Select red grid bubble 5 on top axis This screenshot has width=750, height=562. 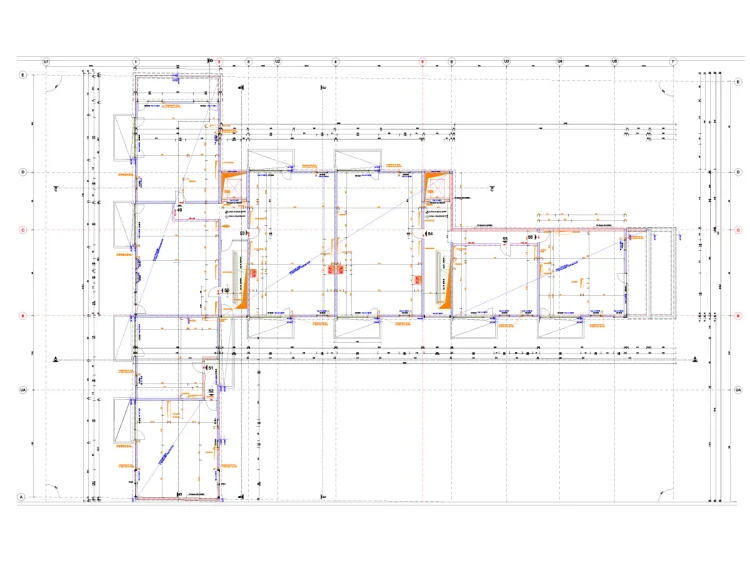click(x=423, y=62)
